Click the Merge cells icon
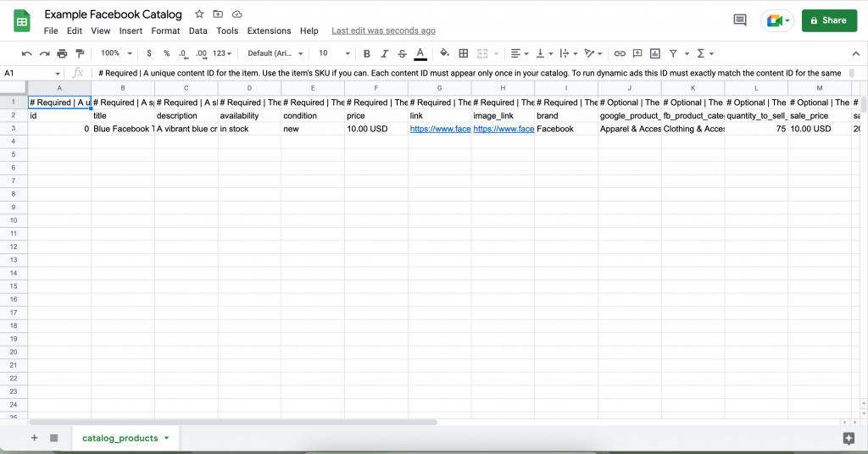Screen dimensions: 868x454 pos(482,53)
